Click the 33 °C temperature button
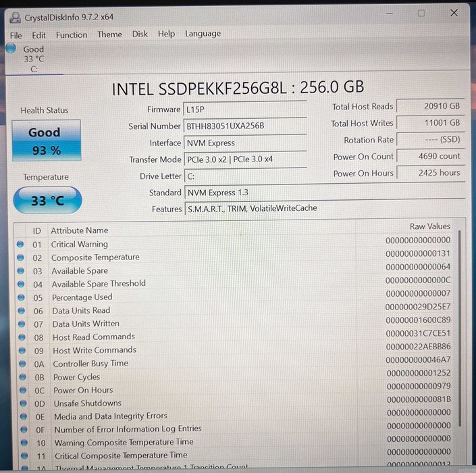This screenshot has width=476, height=473. coord(48,200)
